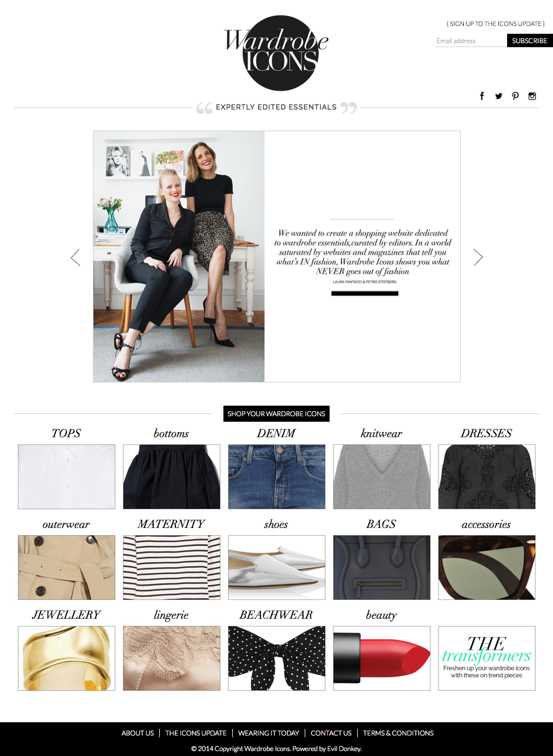
Task: Go to previous slide with left arrow
Action: pos(76,257)
